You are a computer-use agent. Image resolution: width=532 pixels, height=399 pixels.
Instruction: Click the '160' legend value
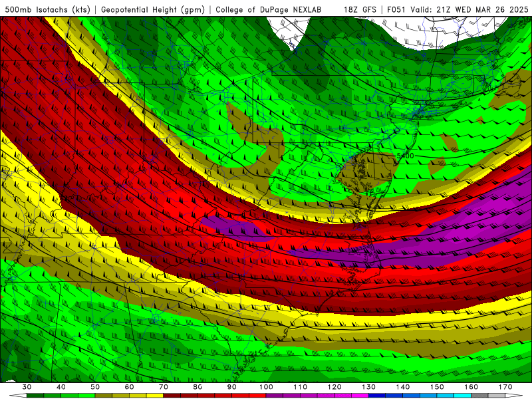pyautogui.click(x=471, y=387)
